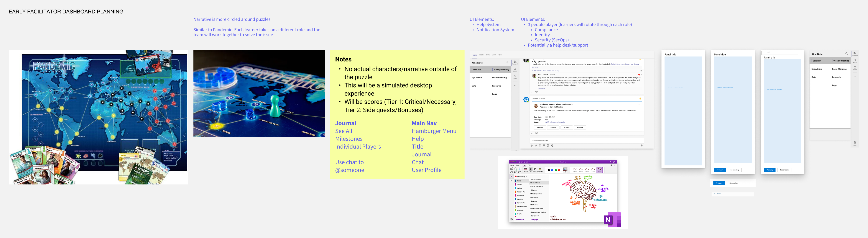Screen dimensions: 868x238
Task: Pick the 0.25 mm pen thickness in OneNote
Action: [575, 170]
